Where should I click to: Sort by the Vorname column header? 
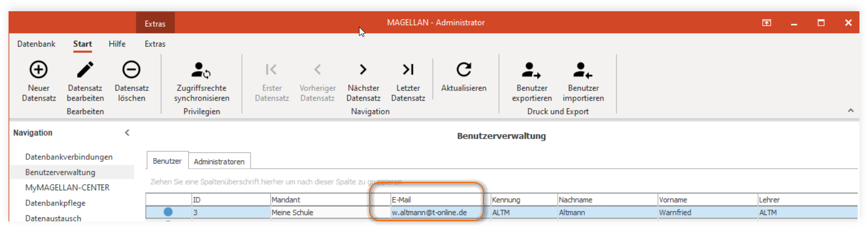[x=708, y=200]
